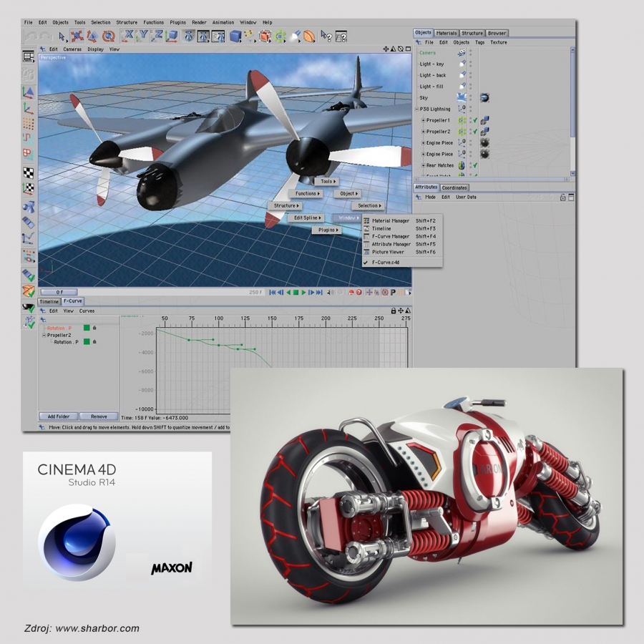Expand the Propeller1 object
This screenshot has width=644, height=644.
click(x=424, y=120)
